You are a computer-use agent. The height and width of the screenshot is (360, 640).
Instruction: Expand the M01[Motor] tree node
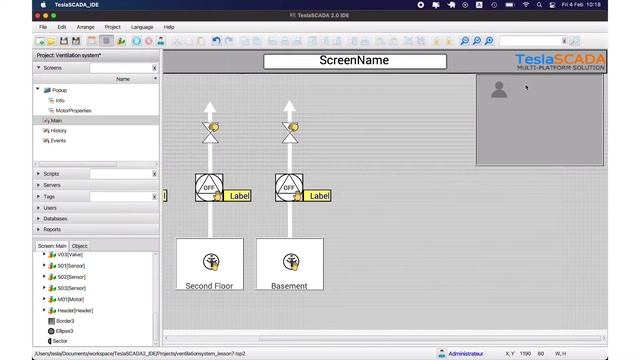(x=44, y=299)
